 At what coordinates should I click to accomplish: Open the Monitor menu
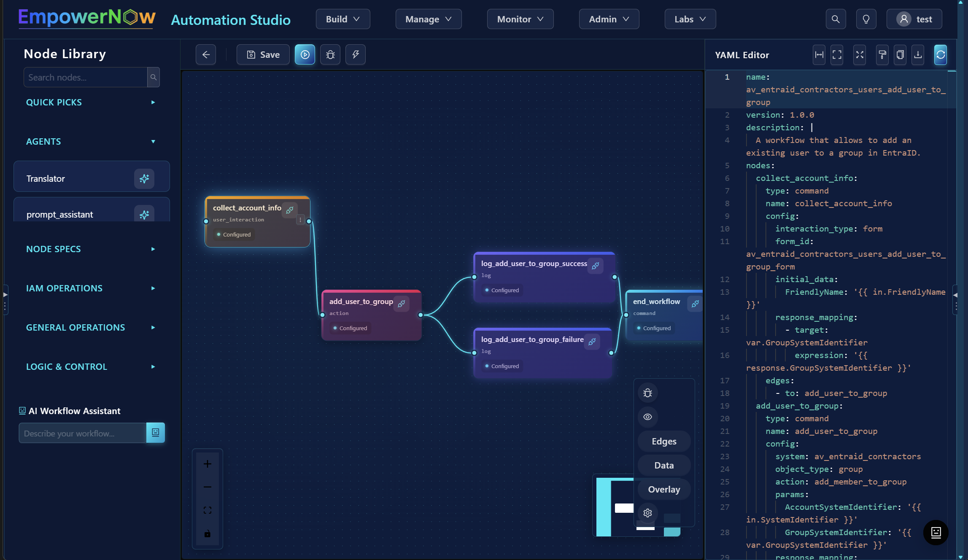tap(520, 19)
